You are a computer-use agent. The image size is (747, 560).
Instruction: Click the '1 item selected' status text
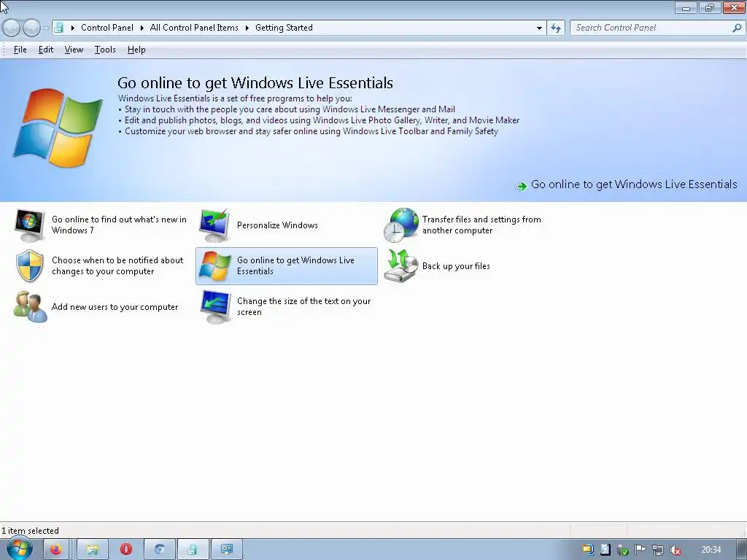coord(31,531)
